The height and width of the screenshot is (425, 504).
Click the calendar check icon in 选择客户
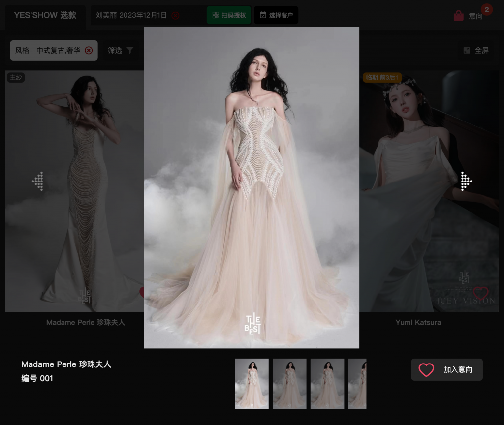pyautogui.click(x=263, y=15)
